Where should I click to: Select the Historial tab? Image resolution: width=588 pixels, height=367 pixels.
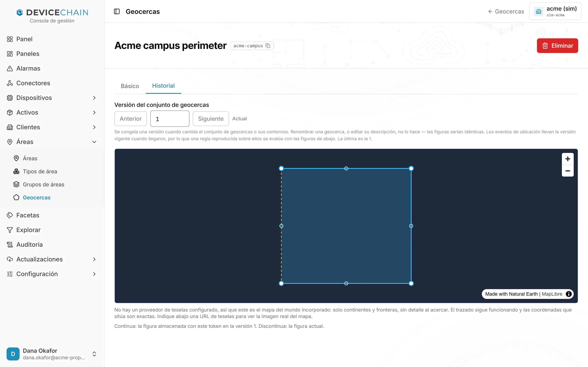163,86
